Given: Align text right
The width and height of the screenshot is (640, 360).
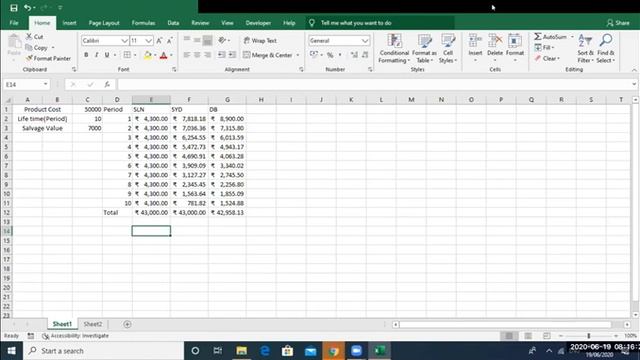Looking at the screenshot, I should click(x=207, y=55).
